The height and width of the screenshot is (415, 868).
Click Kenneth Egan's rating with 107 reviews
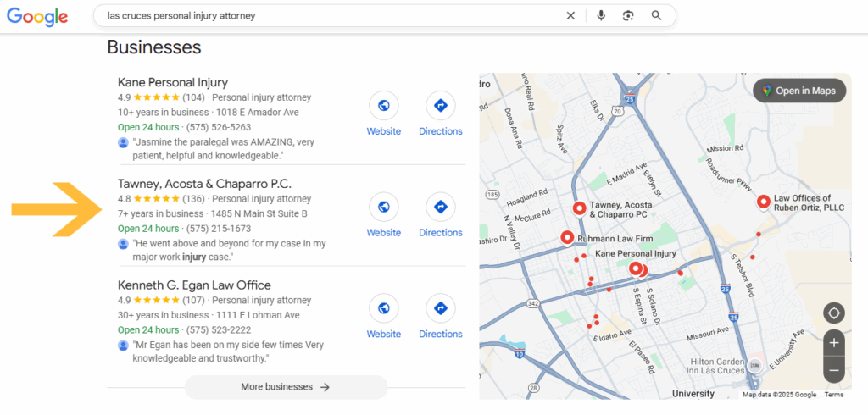[161, 300]
